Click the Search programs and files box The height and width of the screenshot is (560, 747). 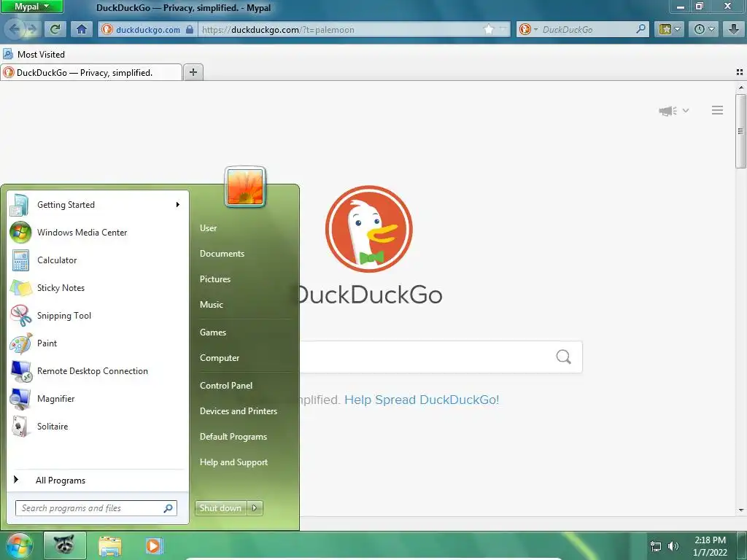coord(96,508)
